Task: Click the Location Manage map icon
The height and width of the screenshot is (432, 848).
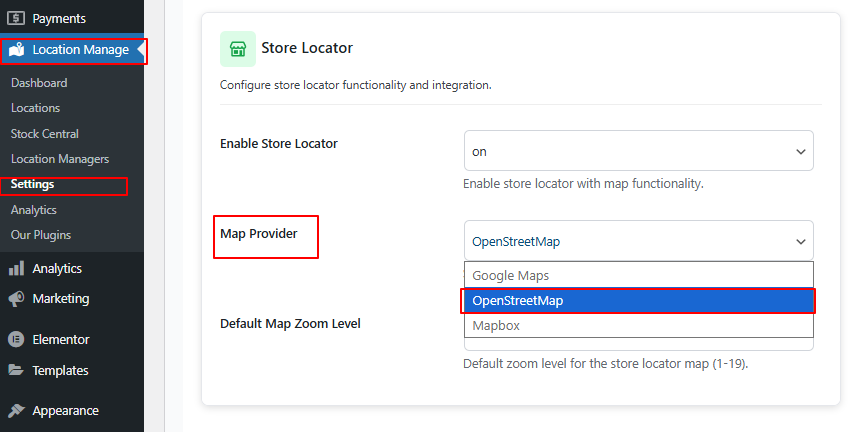Action: click(16, 50)
